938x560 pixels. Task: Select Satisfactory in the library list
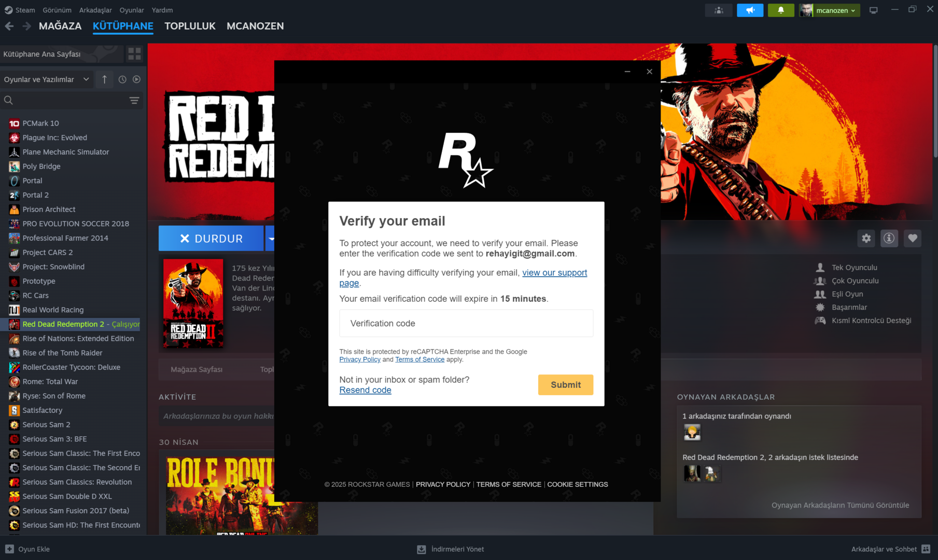(x=43, y=410)
